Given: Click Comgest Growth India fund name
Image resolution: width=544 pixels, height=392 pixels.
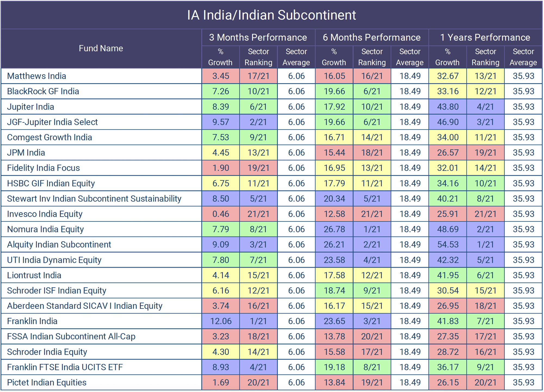Looking at the screenshot, I should (50, 137).
